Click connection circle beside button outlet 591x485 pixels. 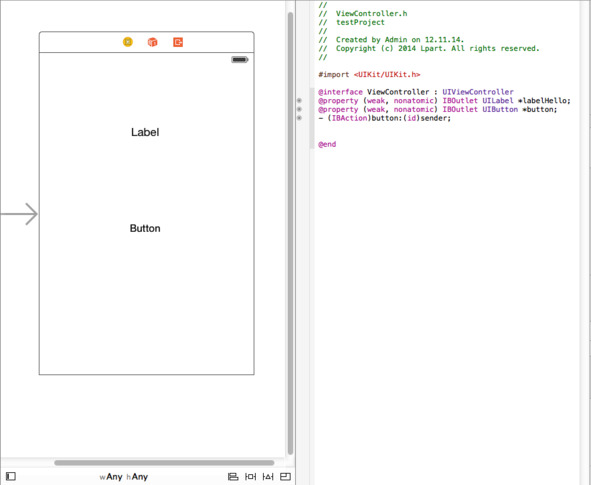point(299,109)
